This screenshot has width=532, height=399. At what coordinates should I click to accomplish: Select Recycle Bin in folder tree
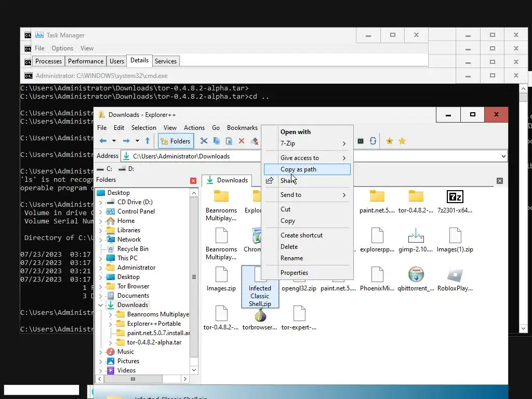pos(132,249)
